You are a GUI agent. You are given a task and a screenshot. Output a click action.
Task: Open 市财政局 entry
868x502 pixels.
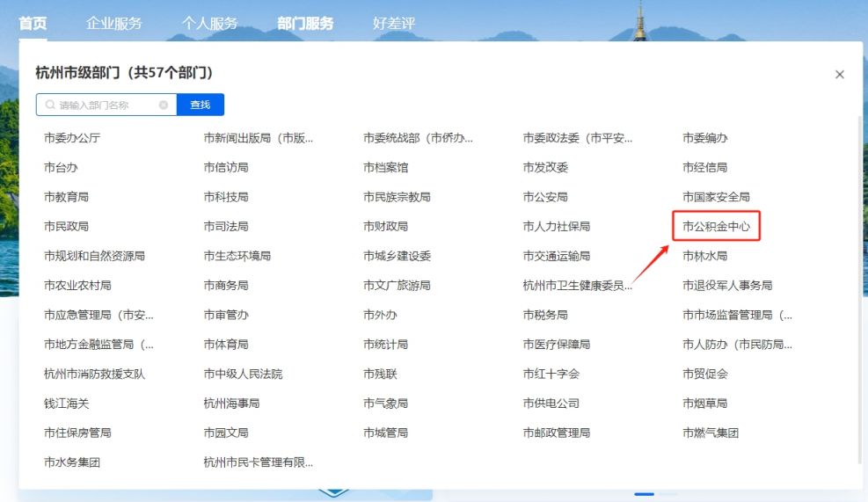pos(385,226)
